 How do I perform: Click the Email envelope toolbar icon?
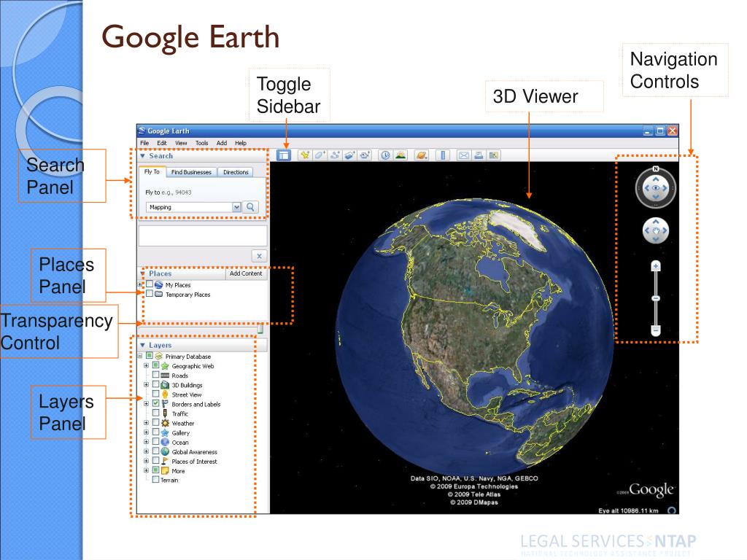(x=463, y=155)
